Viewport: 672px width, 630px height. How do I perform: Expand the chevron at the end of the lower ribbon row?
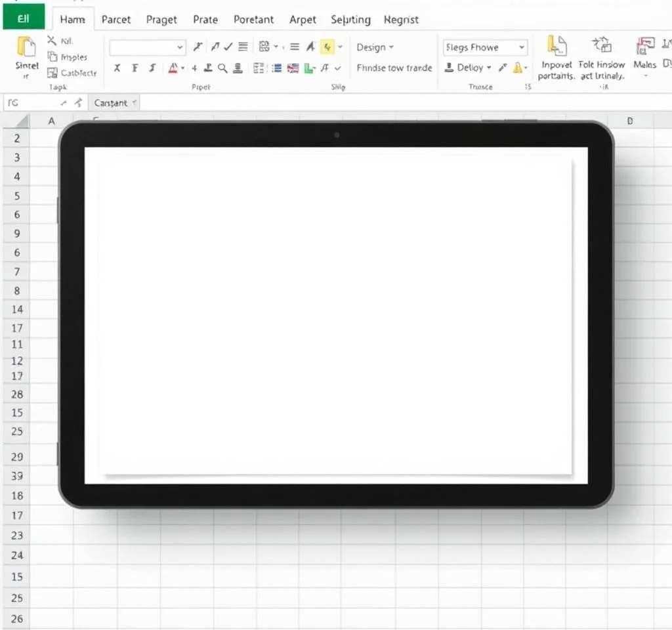(x=338, y=68)
